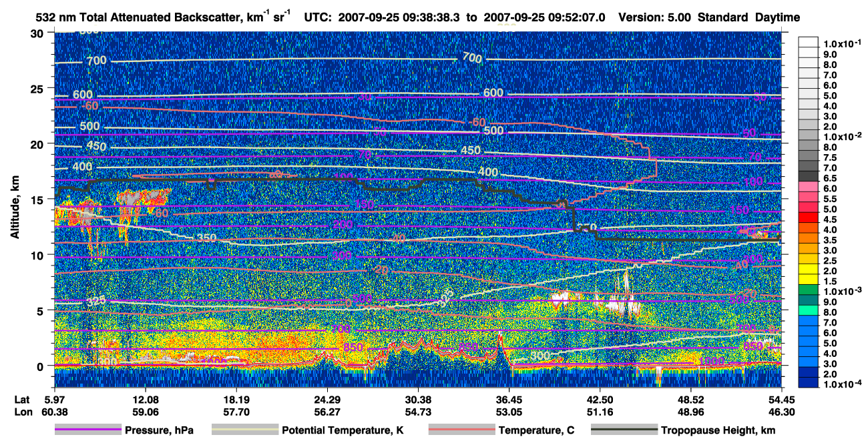Click the Pressure, hPa purple legend line
Viewport: 868px width, 445px height.
click(x=88, y=430)
